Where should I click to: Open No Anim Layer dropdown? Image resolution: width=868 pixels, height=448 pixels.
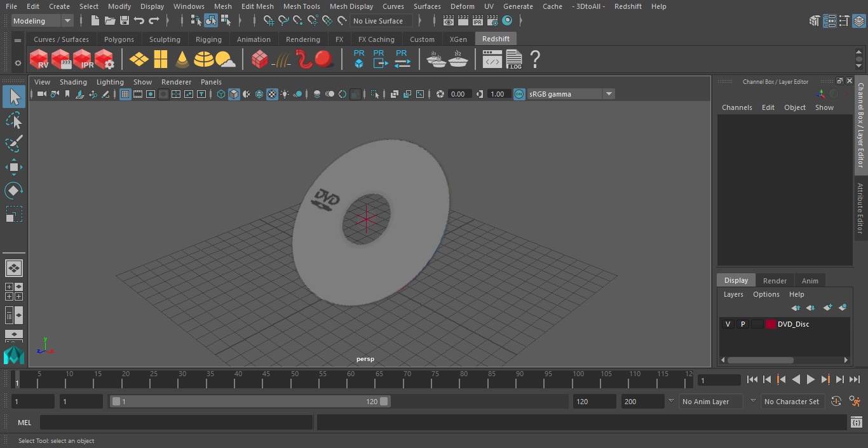pos(711,402)
